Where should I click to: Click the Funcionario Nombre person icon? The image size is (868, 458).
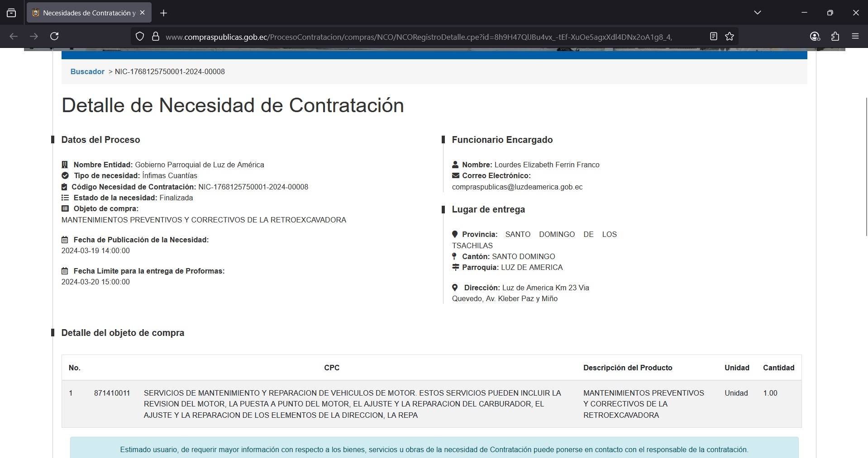click(455, 165)
